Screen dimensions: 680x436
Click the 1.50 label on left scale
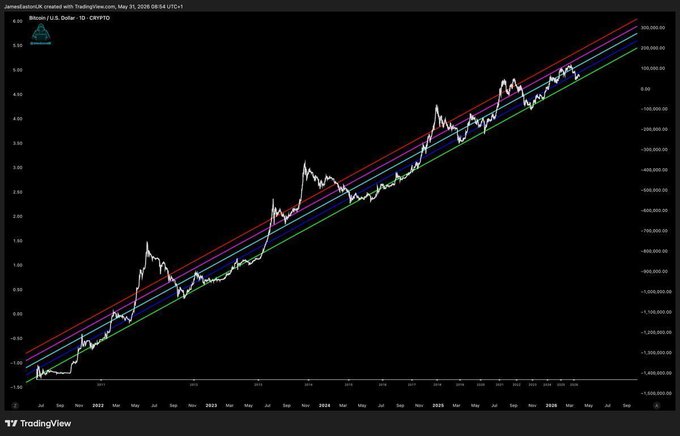click(x=17, y=241)
